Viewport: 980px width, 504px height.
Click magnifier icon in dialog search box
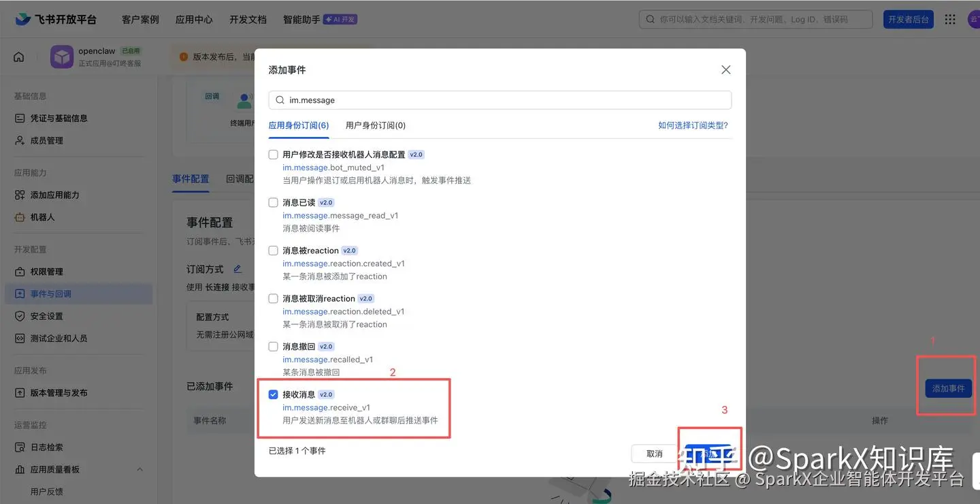pyautogui.click(x=280, y=100)
